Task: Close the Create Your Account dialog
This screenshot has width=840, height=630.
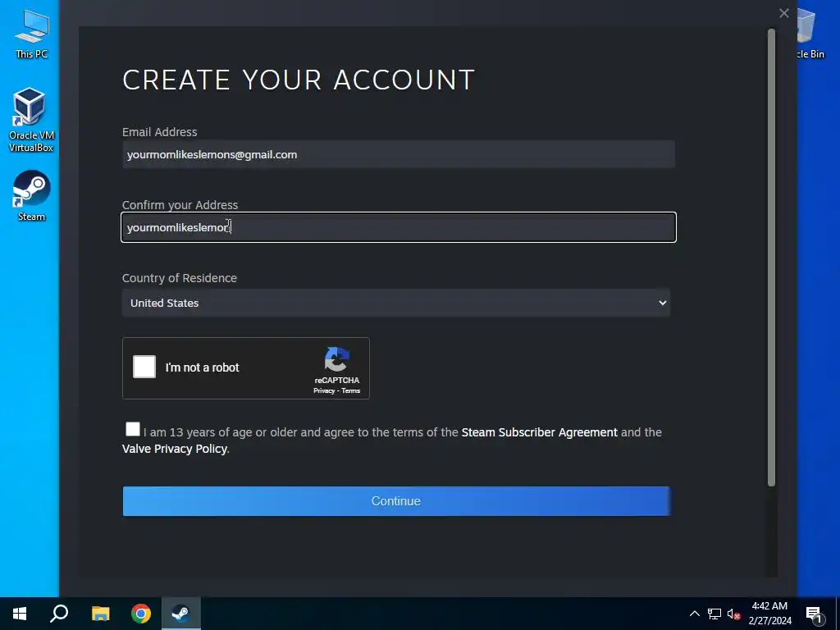Action: pos(783,13)
